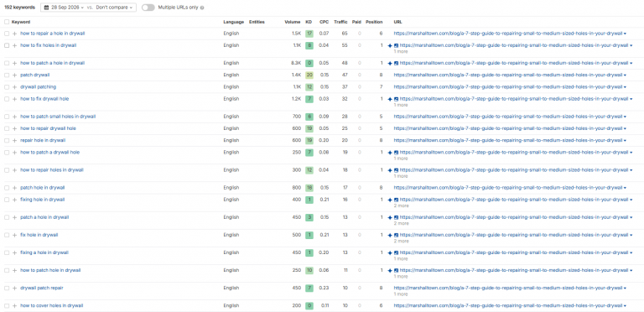Image resolution: width=644 pixels, height=312 pixels.
Task: Open keyword 'how to patch hole in drywall'
Action: pos(50,271)
